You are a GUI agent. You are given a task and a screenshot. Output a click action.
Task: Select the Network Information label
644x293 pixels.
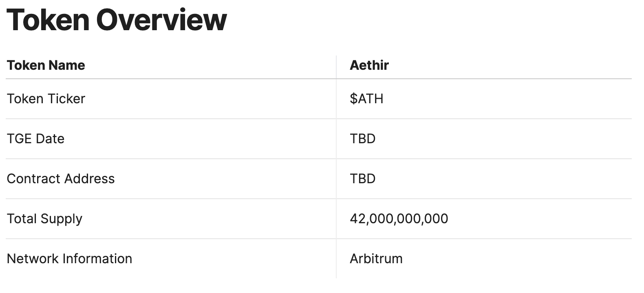pos(69,259)
